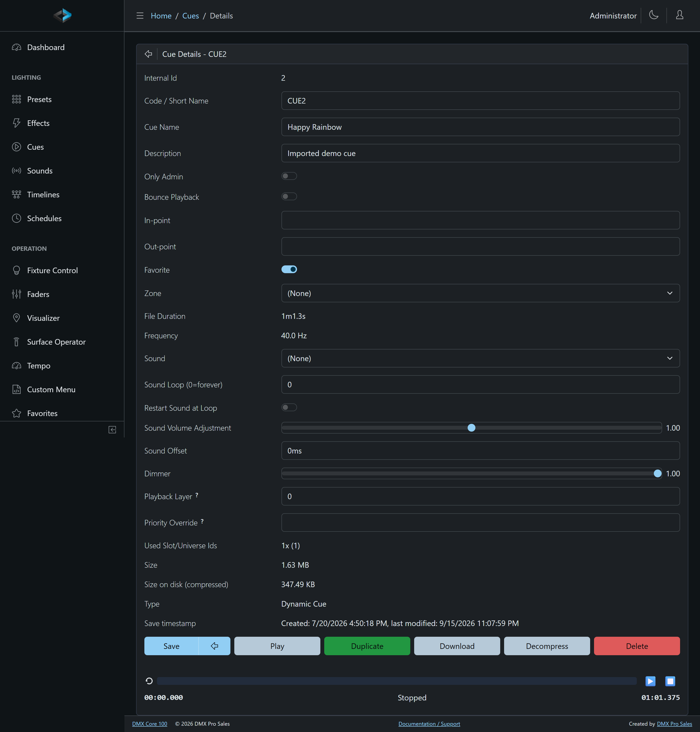Go to Home breadcrumb link
Screen dimensions: 700x732
(x=161, y=16)
